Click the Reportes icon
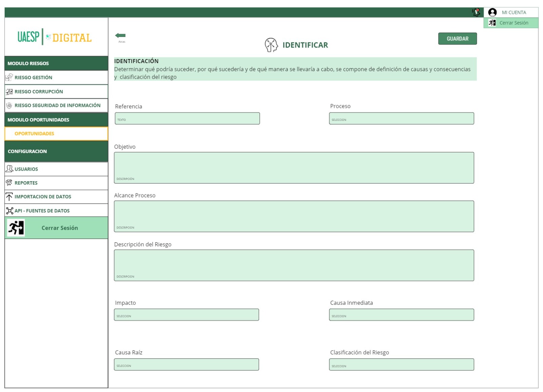This screenshot has height=392, width=543. click(9, 183)
